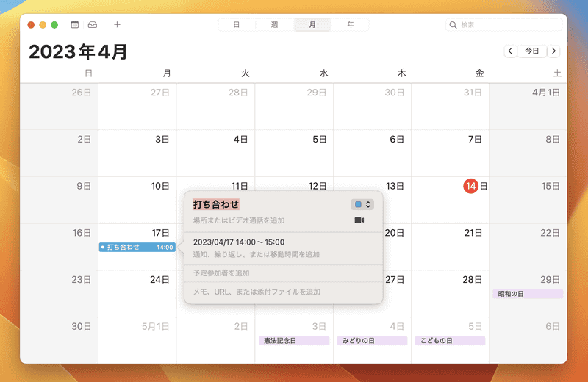Click the 7日 Friday date cell

coord(450,154)
